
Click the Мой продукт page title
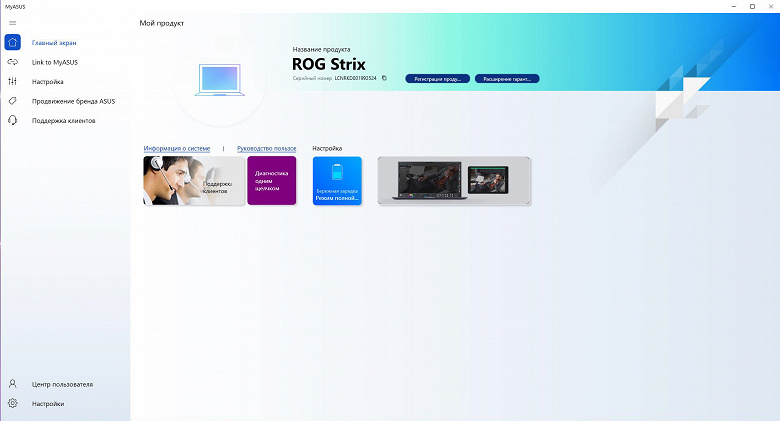162,23
